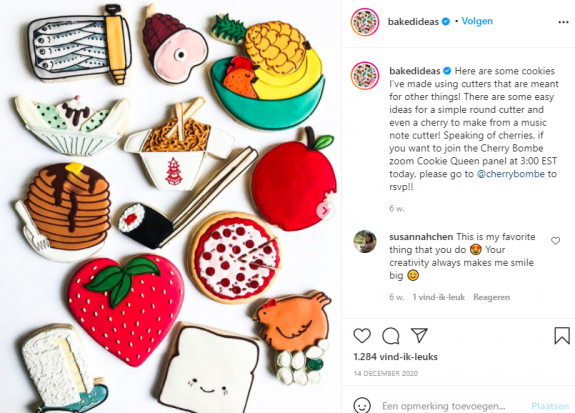Open the @cherrybombe mention link
This screenshot has width=575, height=413.
[x=511, y=174]
